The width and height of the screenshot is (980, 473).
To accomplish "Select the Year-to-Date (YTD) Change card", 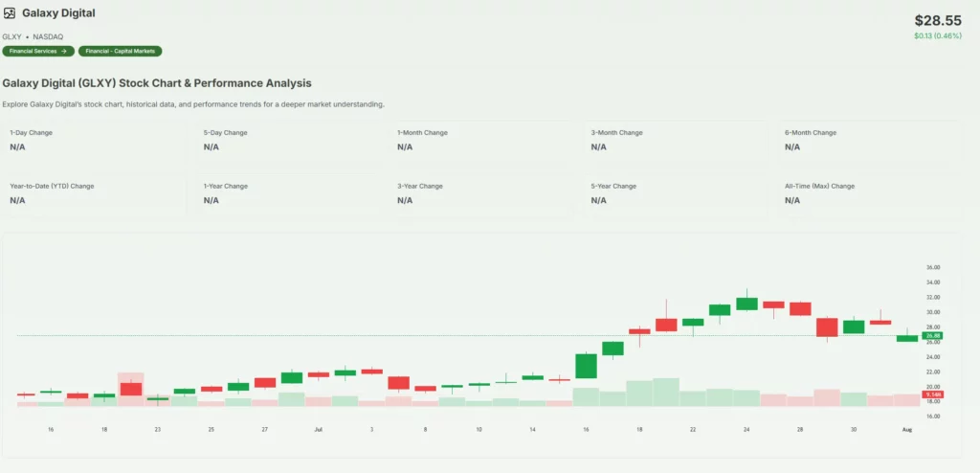I will point(96,192).
